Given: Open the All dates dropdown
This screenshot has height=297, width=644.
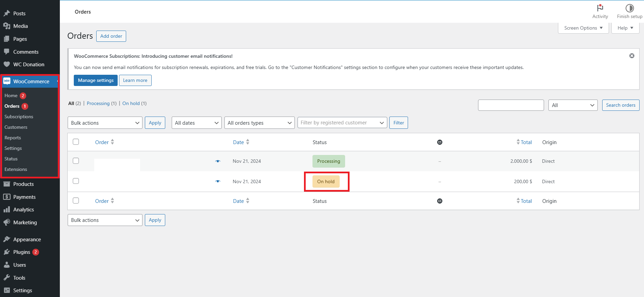Looking at the screenshot, I should point(197,123).
